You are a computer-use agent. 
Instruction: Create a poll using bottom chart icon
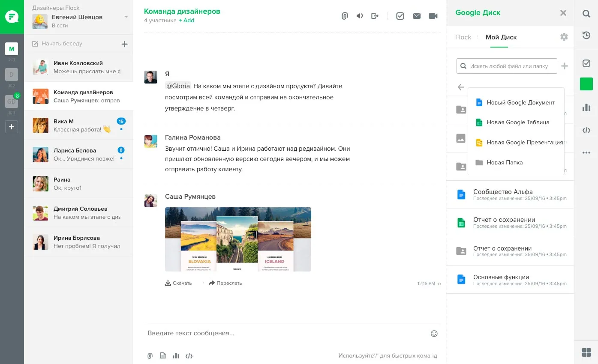tap(176, 355)
